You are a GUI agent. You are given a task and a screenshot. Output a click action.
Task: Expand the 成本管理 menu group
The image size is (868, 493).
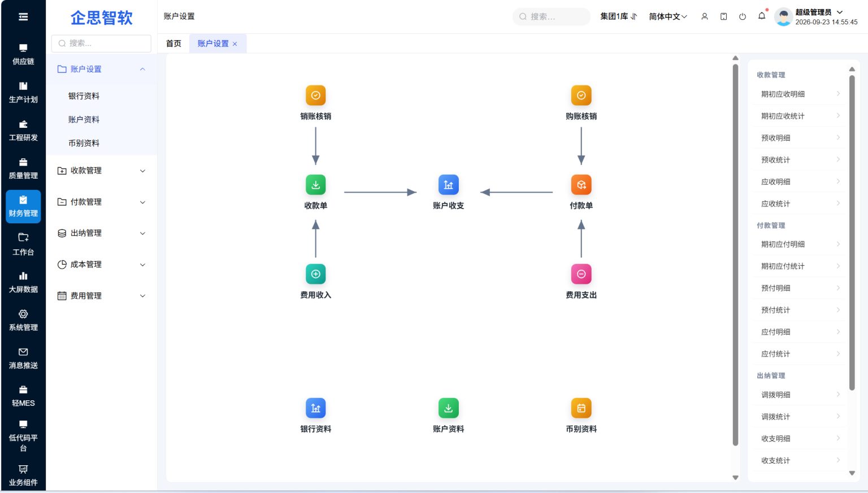102,265
